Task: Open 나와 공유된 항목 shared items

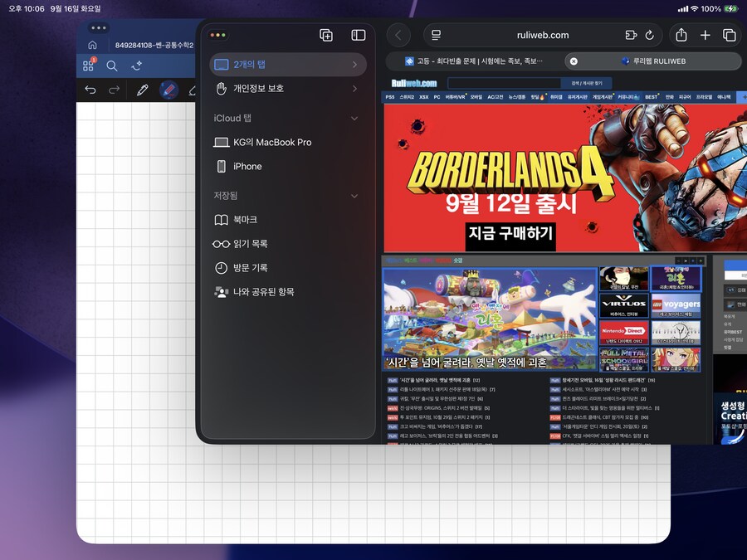Action: [x=287, y=292]
